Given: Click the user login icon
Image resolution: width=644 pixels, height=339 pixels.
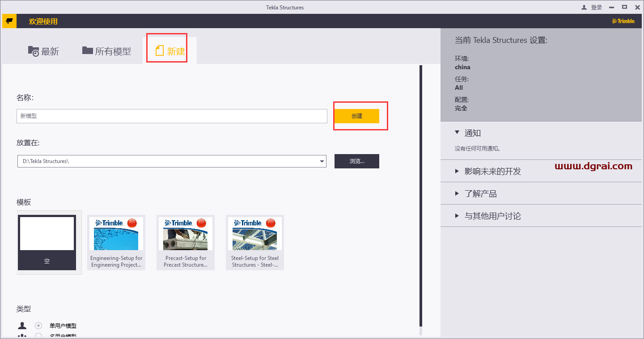Looking at the screenshot, I should click(584, 8).
